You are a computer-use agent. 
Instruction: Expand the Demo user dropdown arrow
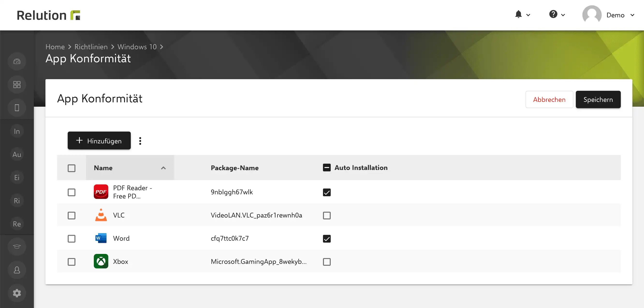[632, 15]
